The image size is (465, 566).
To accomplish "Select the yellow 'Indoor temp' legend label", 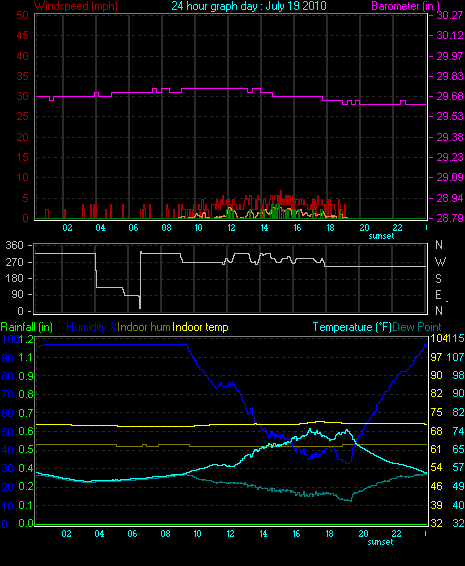I will coord(200,327).
